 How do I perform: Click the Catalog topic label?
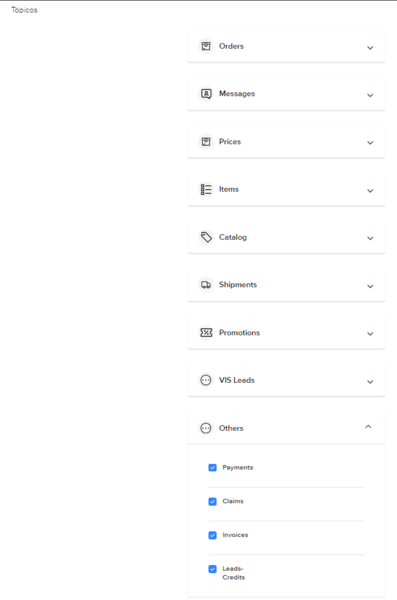tap(233, 237)
